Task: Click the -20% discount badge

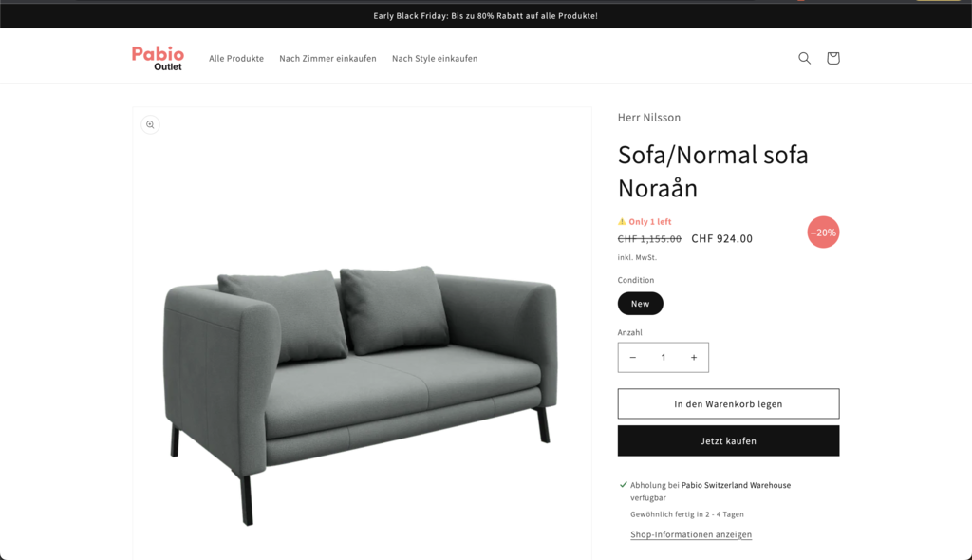Action: point(823,232)
